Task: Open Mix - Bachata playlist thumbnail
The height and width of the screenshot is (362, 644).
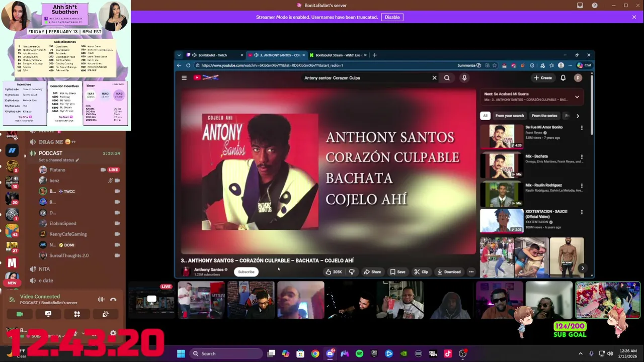Action: coord(502,165)
